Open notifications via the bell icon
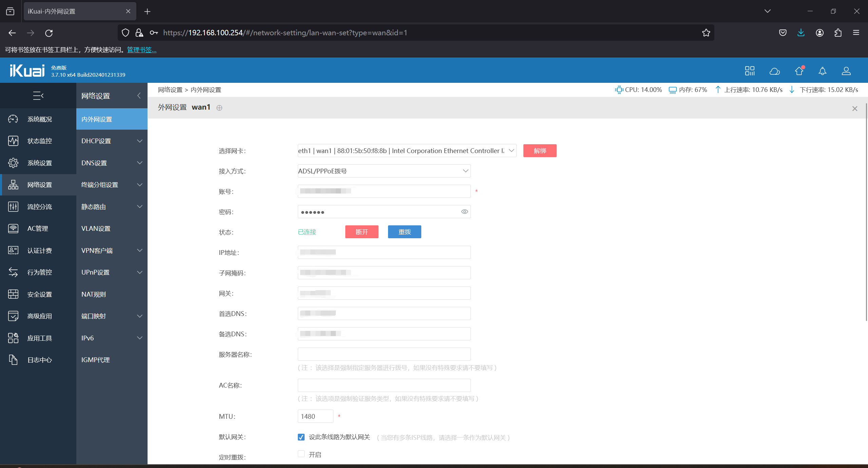This screenshot has width=868, height=468. [x=822, y=71]
